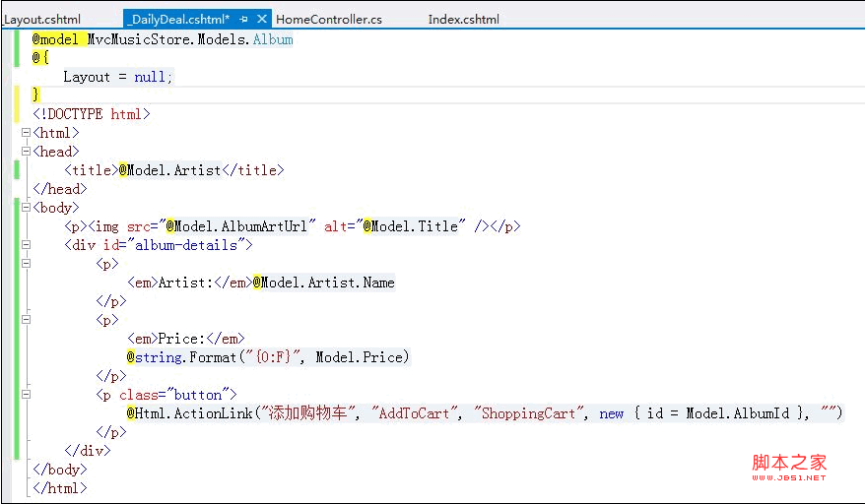This screenshot has height=504, width=865.
Task: Click @Model.Artist inside the title tag
Action: click(x=169, y=170)
